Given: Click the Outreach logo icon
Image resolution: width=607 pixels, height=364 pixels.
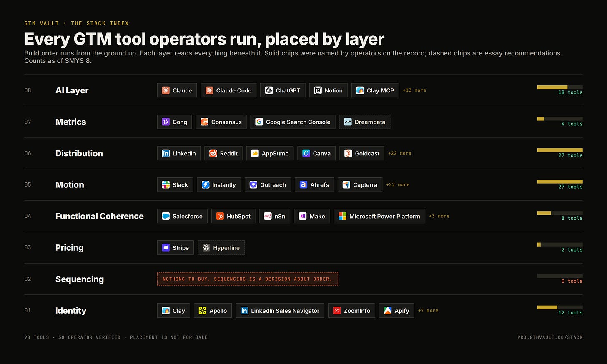Looking at the screenshot, I should click(253, 184).
